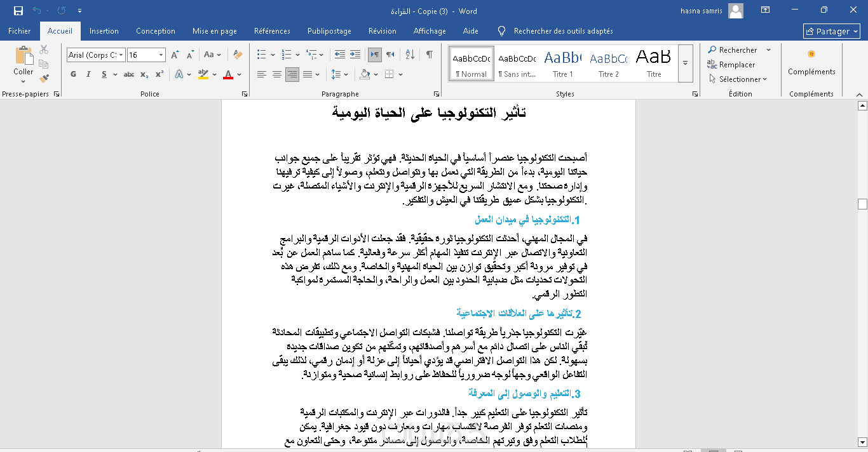868x452 pixels.
Task: Click the ribbon display options button
Action: pyautogui.click(x=765, y=10)
